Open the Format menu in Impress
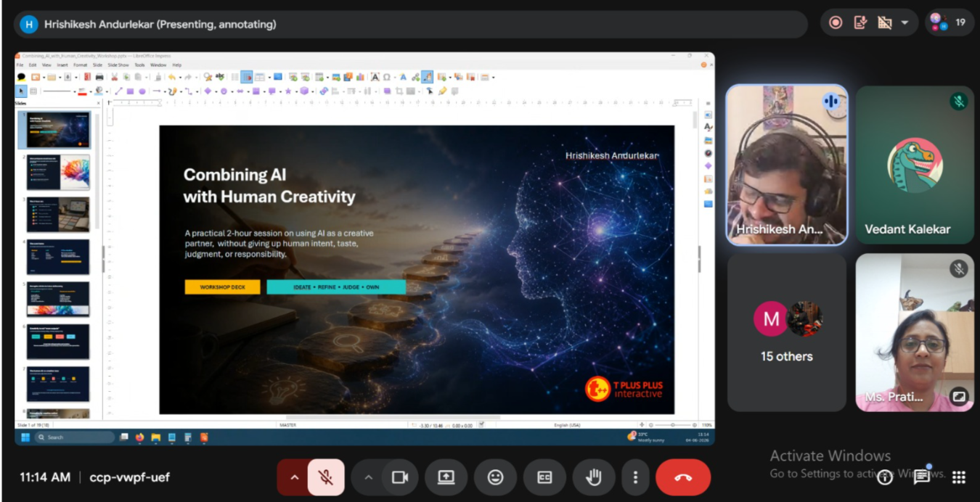Screen dimensions: 980x502 (x=80, y=65)
